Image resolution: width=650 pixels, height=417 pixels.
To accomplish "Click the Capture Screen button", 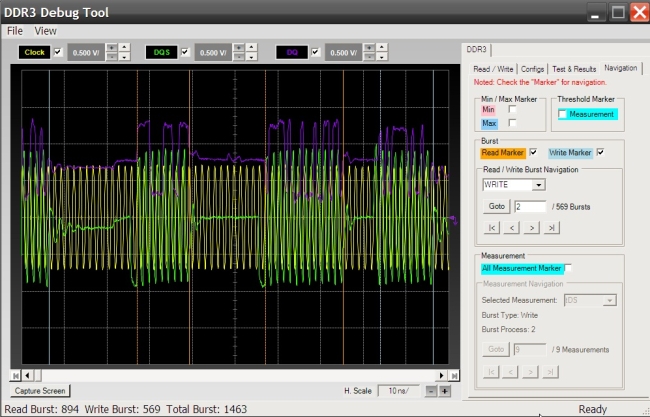I will click(40, 391).
